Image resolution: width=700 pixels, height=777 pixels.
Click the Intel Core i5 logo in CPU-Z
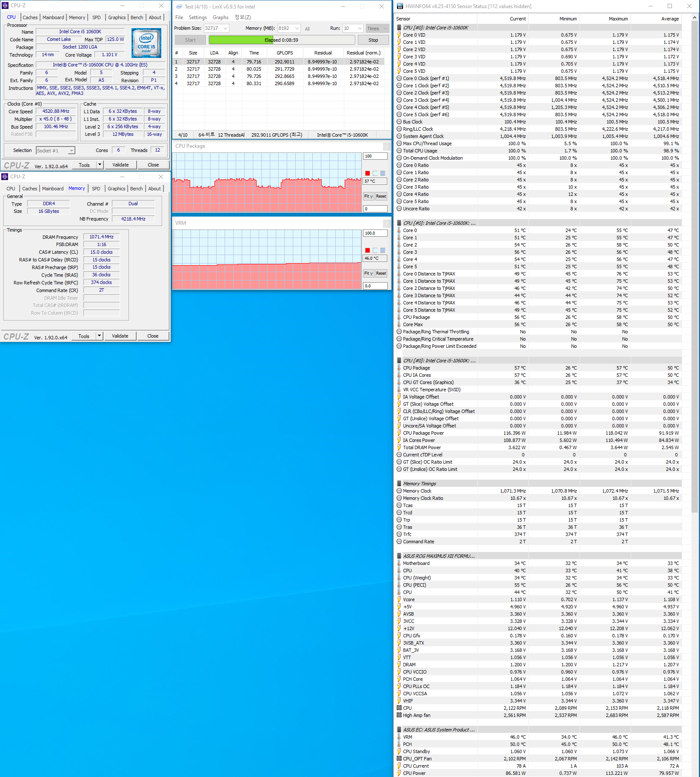[146, 43]
